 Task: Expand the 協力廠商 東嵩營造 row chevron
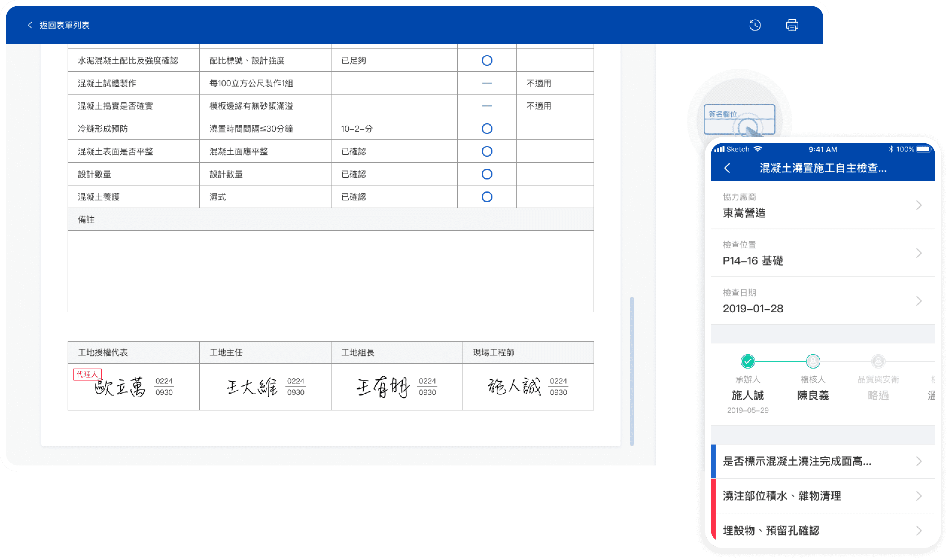pyautogui.click(x=918, y=205)
